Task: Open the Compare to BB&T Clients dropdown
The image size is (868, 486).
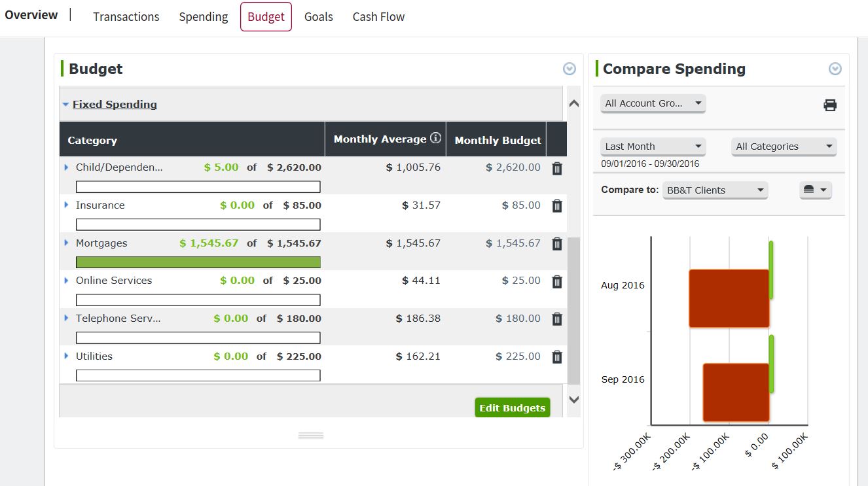Action: (x=715, y=190)
